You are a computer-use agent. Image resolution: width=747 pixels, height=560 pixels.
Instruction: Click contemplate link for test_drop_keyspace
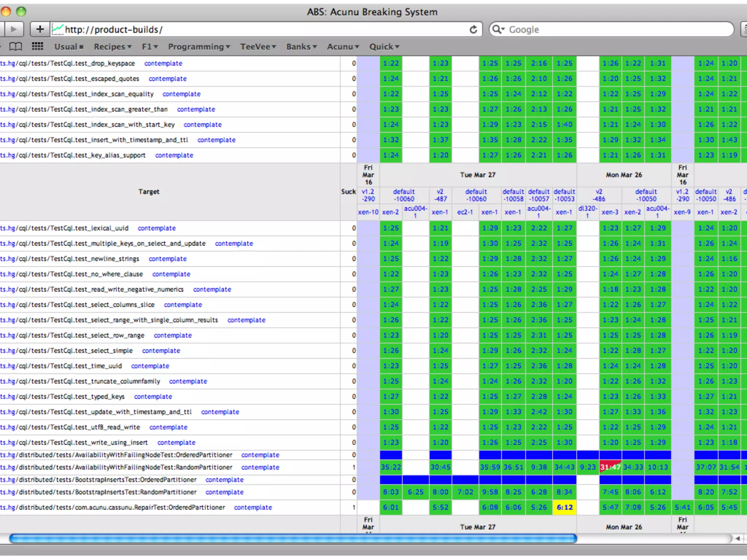click(x=163, y=63)
